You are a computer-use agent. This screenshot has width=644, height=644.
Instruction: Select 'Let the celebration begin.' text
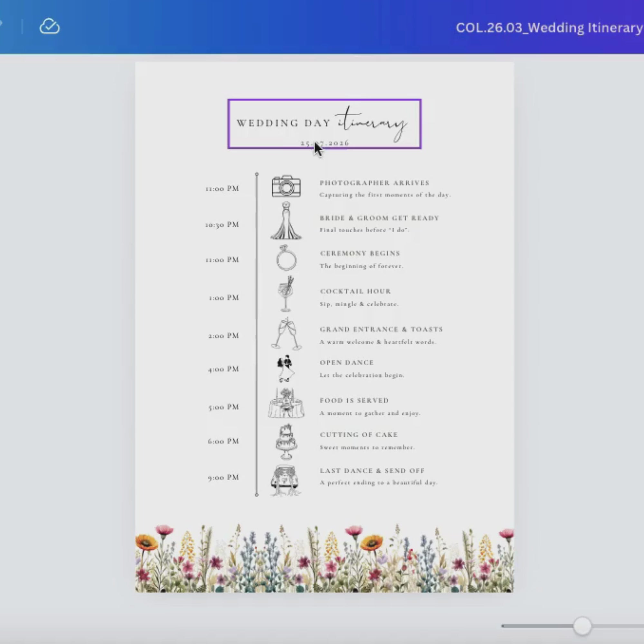tap(362, 375)
